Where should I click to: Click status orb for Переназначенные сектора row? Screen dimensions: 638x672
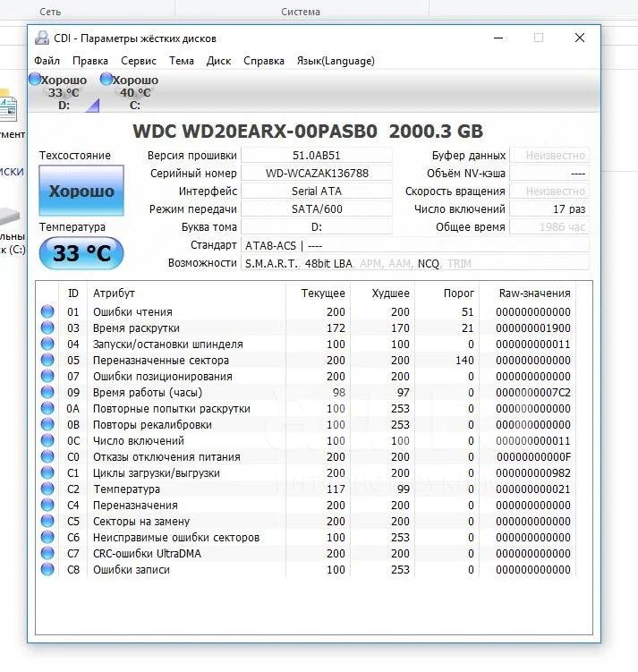[47, 360]
